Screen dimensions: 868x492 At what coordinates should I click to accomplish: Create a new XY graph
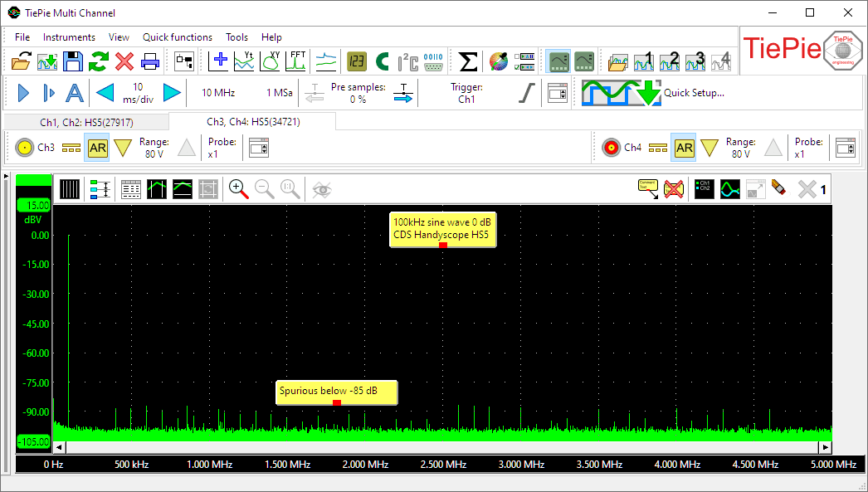[269, 60]
